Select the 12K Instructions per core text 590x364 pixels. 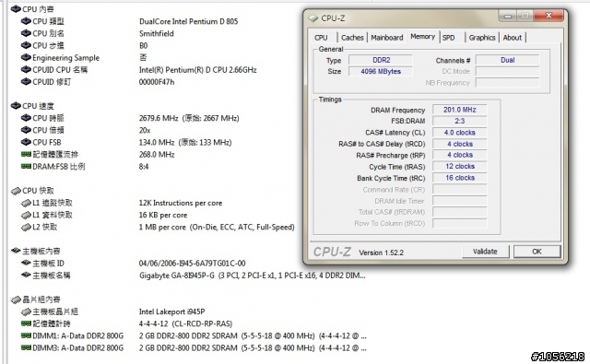pos(181,203)
